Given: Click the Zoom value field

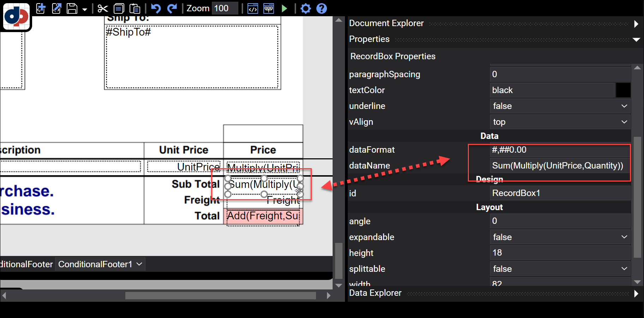Looking at the screenshot, I should pos(225,8).
